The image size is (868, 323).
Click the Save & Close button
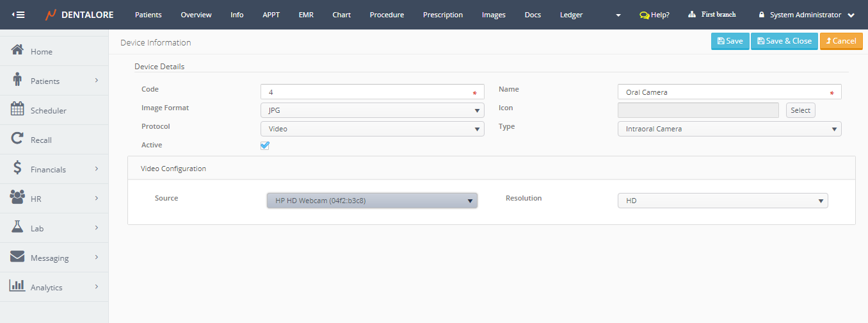pos(784,41)
